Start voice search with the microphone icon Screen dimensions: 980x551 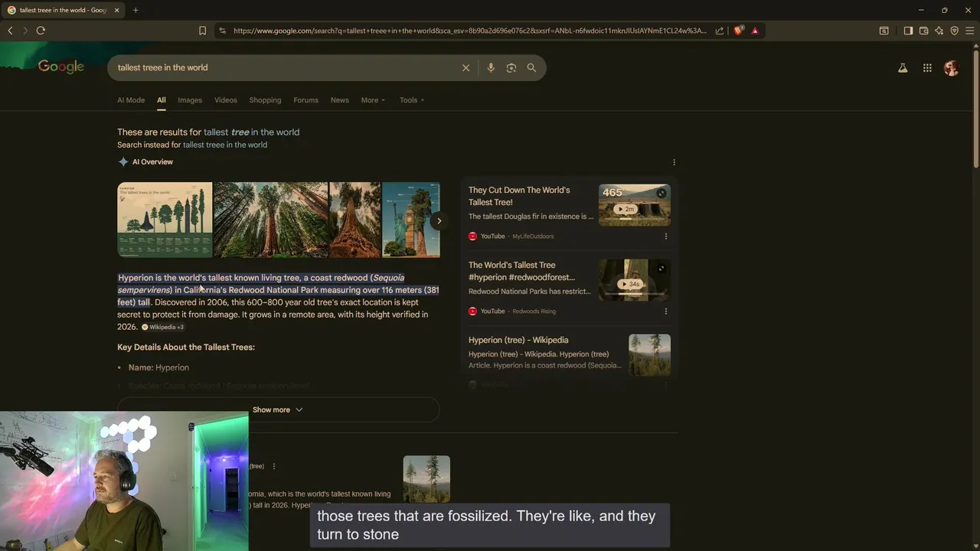pyautogui.click(x=491, y=67)
